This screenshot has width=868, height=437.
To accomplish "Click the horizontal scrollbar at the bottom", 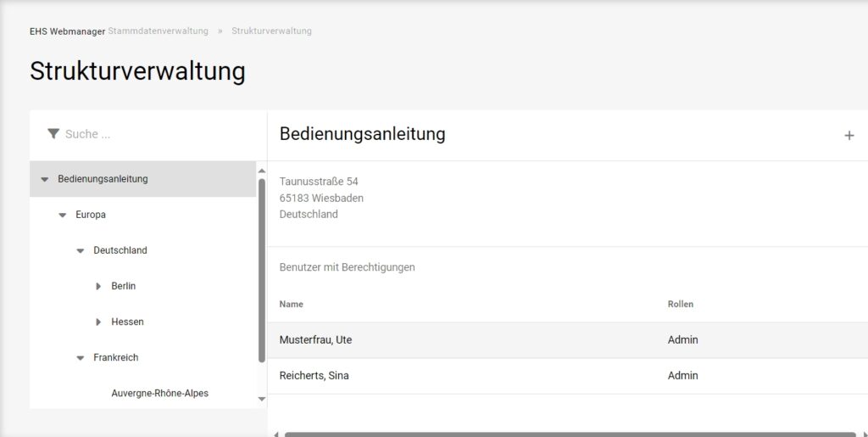I will [x=568, y=434].
